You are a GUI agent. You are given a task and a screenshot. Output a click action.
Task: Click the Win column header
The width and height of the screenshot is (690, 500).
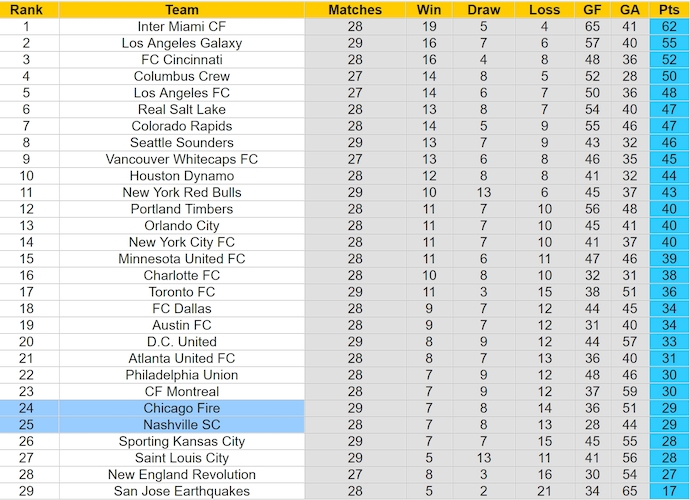[x=428, y=10]
